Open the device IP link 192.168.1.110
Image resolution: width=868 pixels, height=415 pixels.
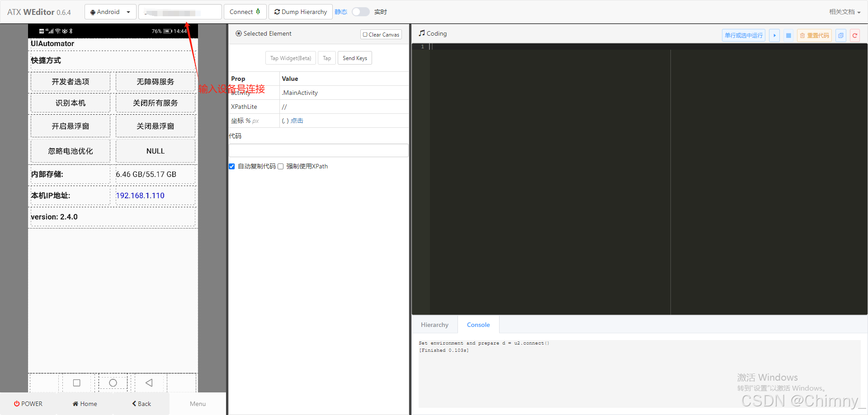point(140,196)
